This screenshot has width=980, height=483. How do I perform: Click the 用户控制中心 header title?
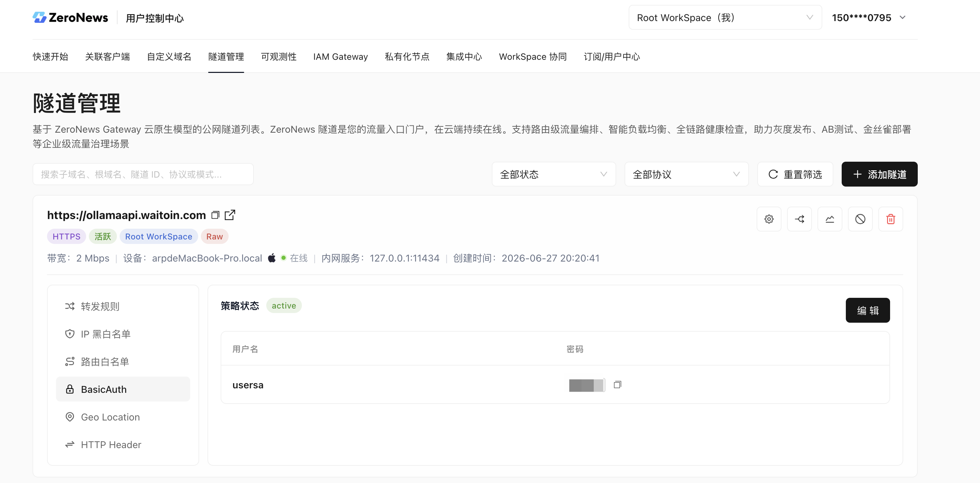coord(155,18)
